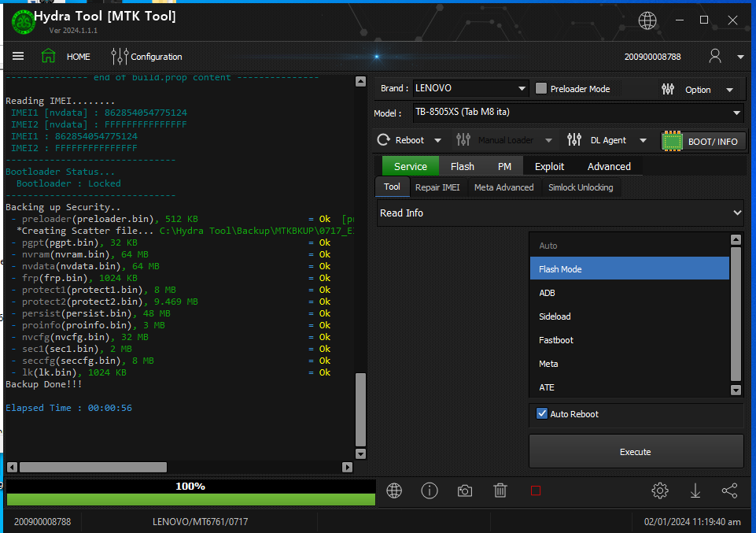This screenshot has width=756, height=533.
Task: Click the globe language icon in title bar
Action: coord(647,20)
